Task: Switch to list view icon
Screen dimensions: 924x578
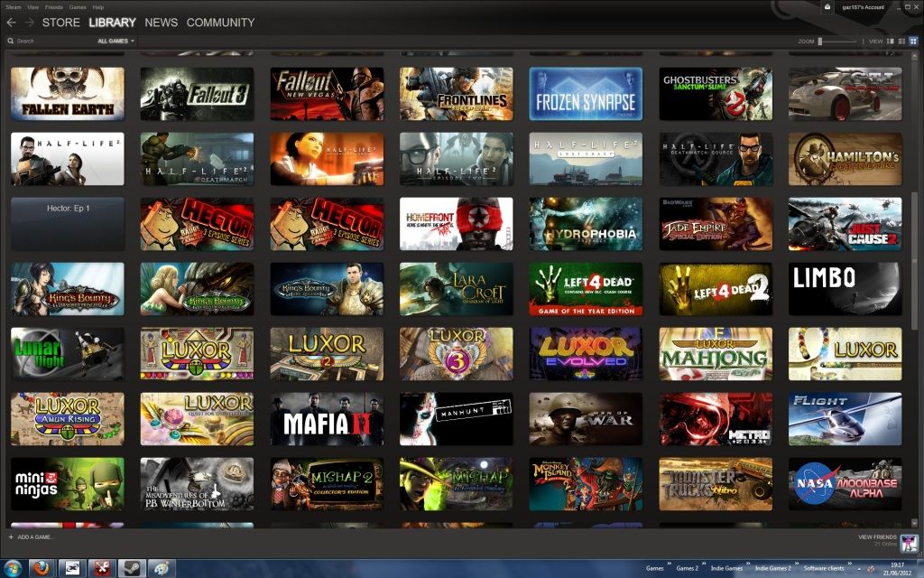Action: (901, 42)
